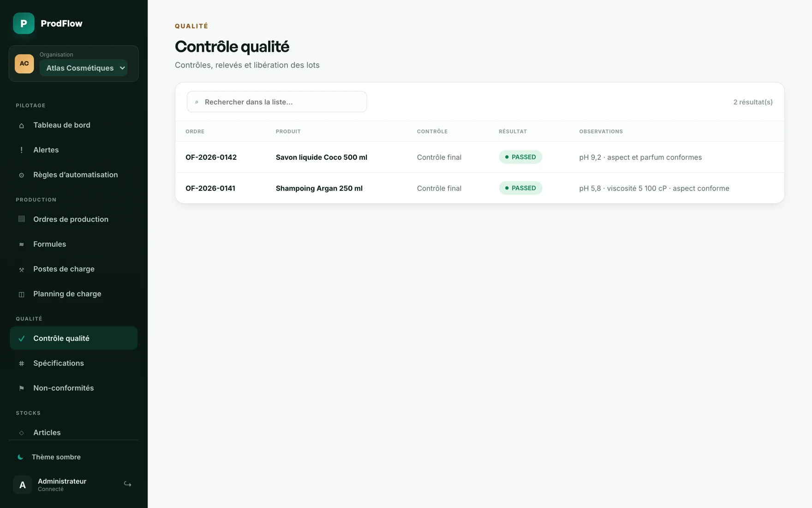Click Contrôle final in the Savon row
Image resolution: width=812 pixels, height=508 pixels.
(x=439, y=157)
